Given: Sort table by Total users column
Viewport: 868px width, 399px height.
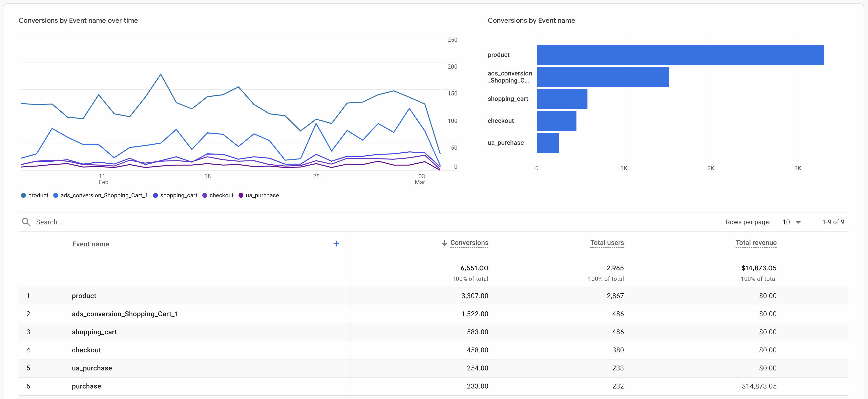Looking at the screenshot, I should point(607,243).
